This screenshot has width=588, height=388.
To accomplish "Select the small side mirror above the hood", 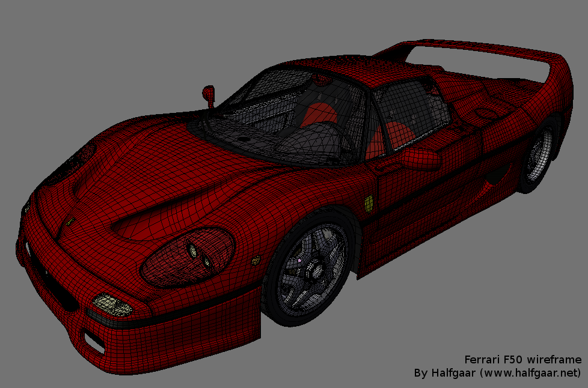I will [209, 94].
